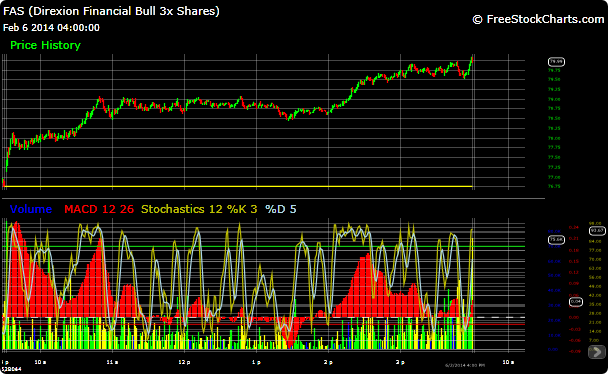This screenshot has width=608, height=374.
Task: Toggle the blue Volume indicator label
Action: [31, 209]
